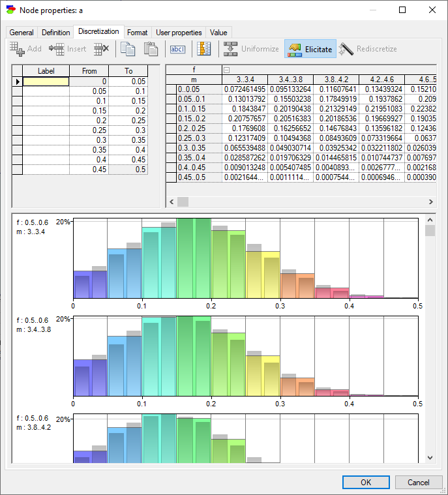
Task: Click the Copy toolbar icon
Action: pyautogui.click(x=128, y=49)
